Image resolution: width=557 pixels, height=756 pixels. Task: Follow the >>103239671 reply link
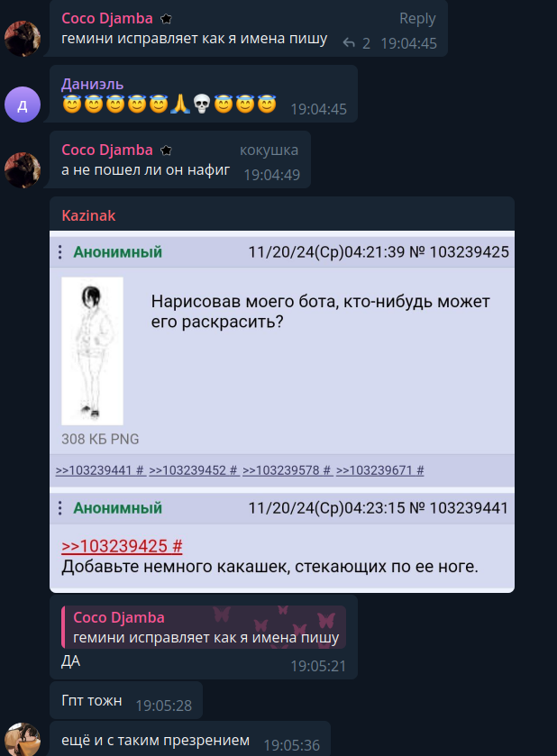[x=380, y=470]
